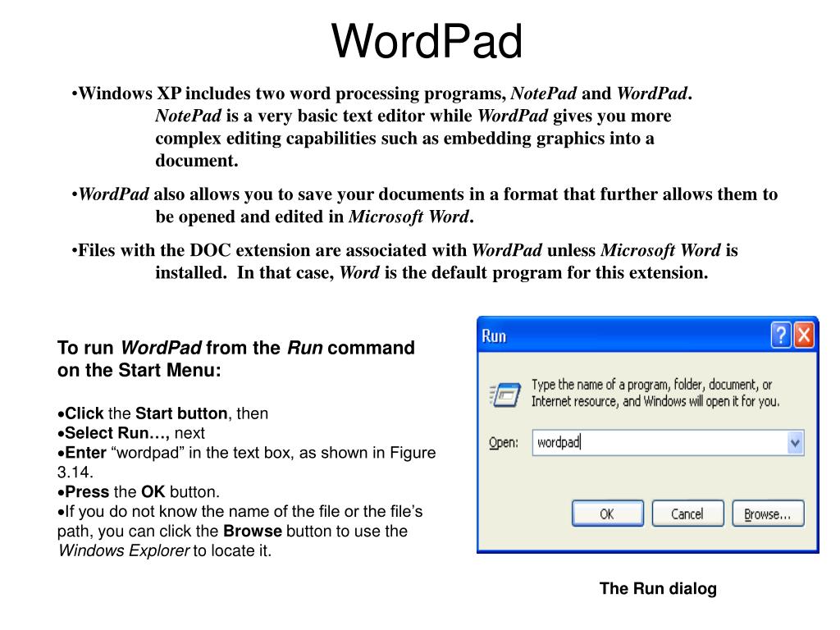This screenshot has height=630, width=840.
Task: Click bullet 'Click the Start button, then'
Action: [x=163, y=413]
